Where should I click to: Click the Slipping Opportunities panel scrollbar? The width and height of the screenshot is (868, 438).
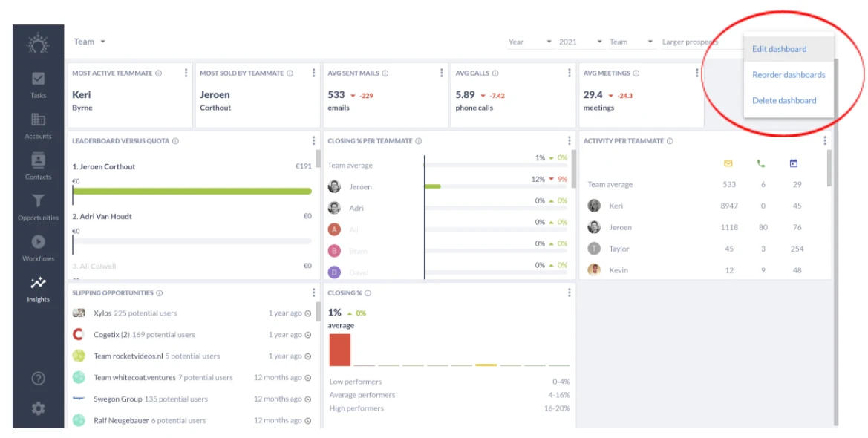(x=318, y=312)
